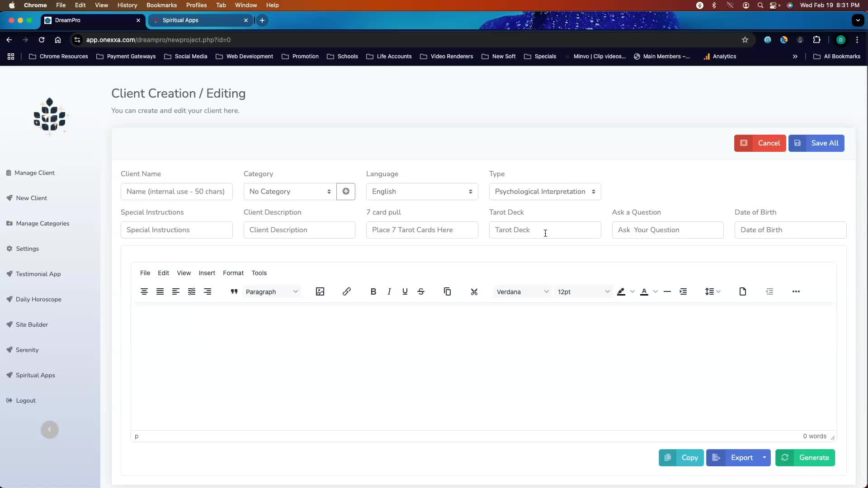Insert an image into the editor
This screenshot has height=488, width=868.
point(320,292)
